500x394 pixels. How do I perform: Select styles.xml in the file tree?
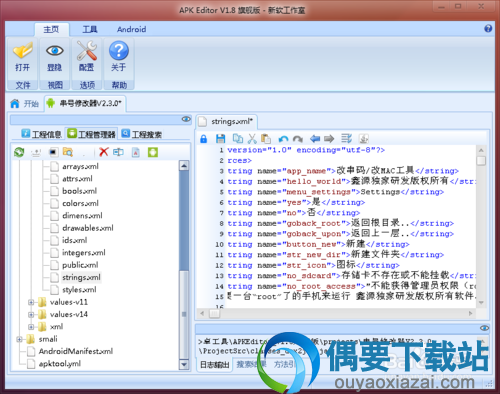tap(79, 290)
